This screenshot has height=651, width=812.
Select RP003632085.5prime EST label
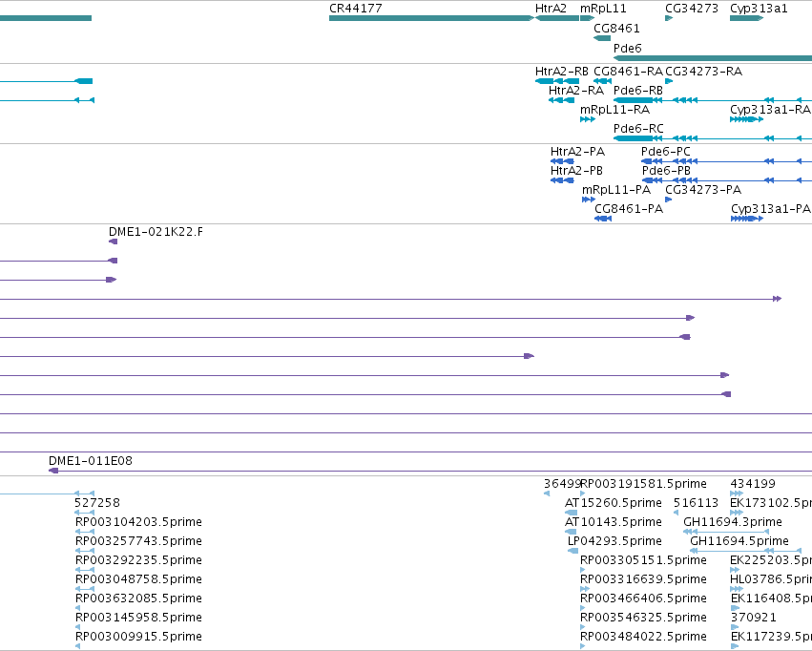(138, 598)
